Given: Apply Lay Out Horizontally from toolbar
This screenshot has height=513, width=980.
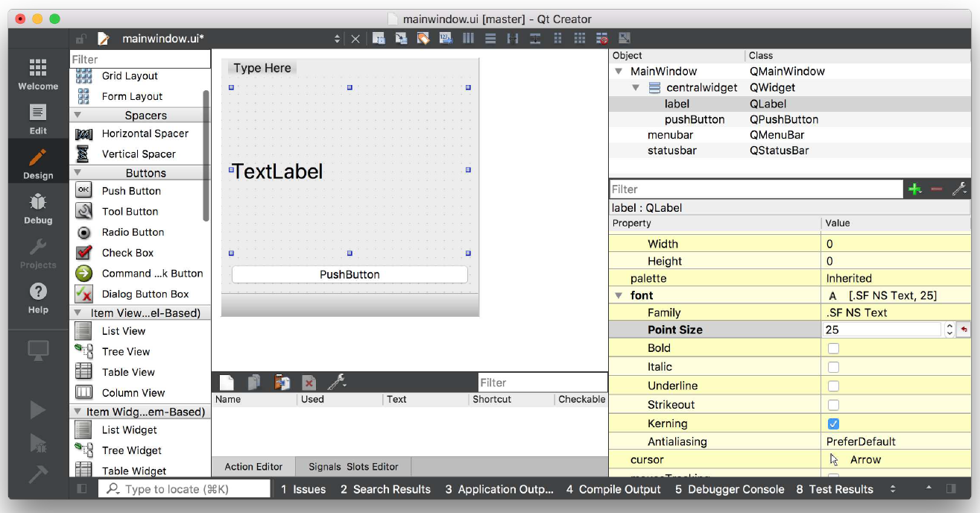Looking at the screenshot, I should (x=468, y=39).
